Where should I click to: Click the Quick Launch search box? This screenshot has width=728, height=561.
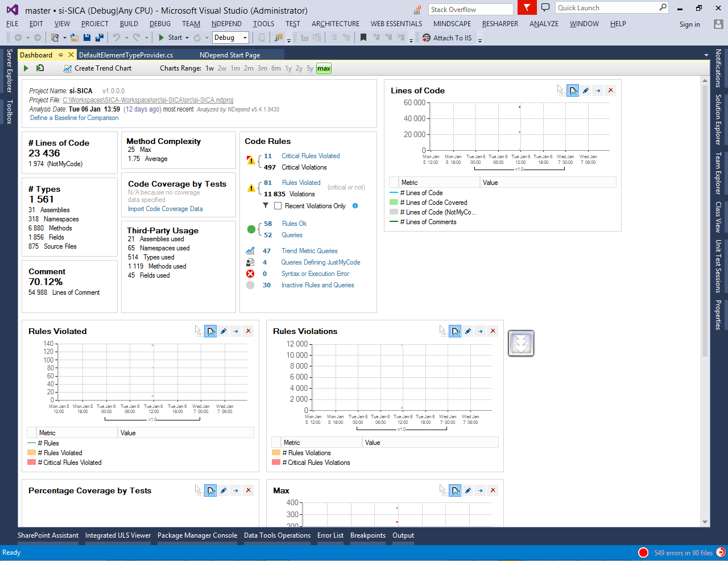(x=612, y=8)
